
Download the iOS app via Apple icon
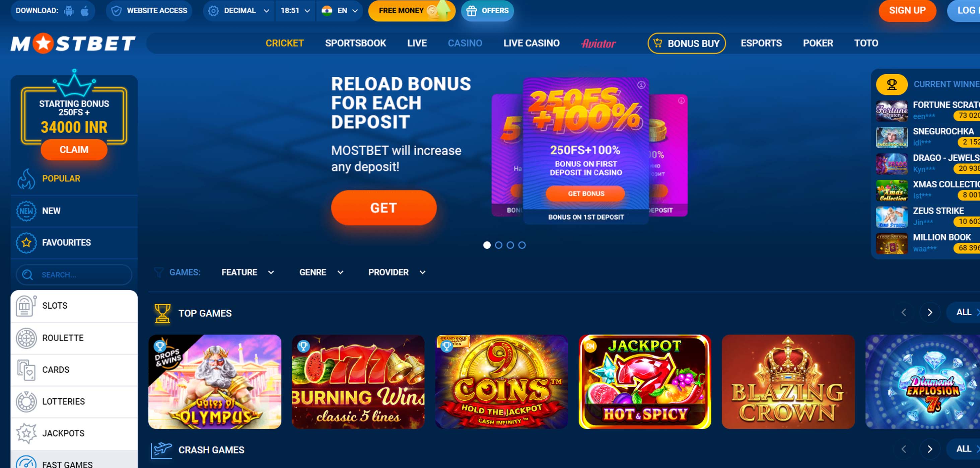85,11
